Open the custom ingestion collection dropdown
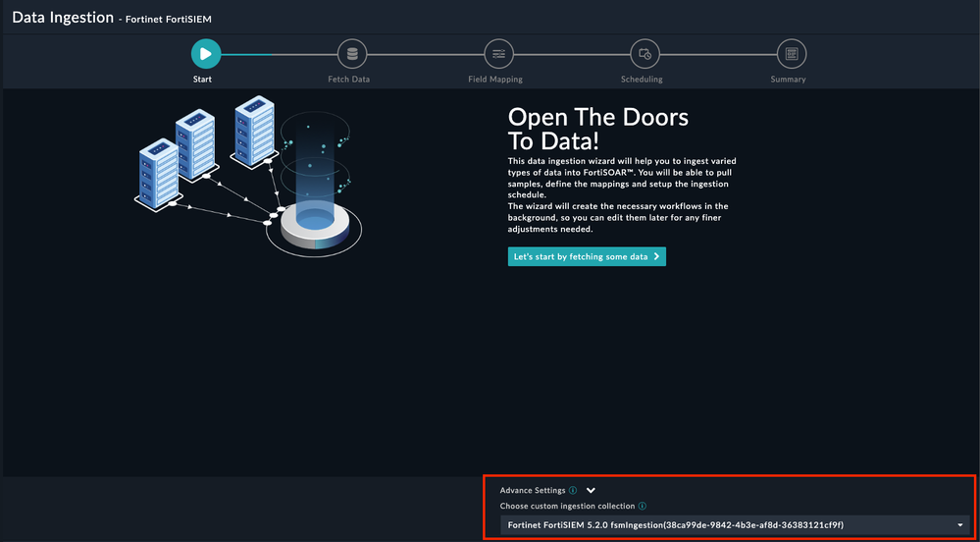The height and width of the screenshot is (542, 980). [735, 524]
